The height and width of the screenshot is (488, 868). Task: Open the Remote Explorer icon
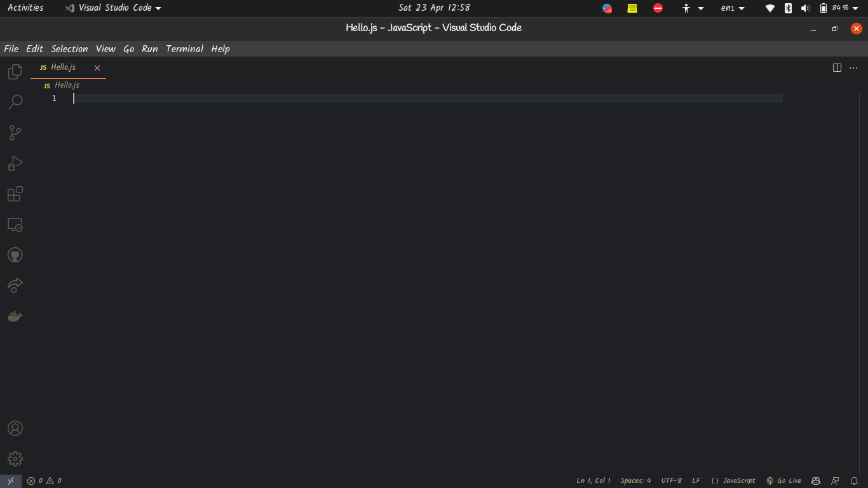15,224
